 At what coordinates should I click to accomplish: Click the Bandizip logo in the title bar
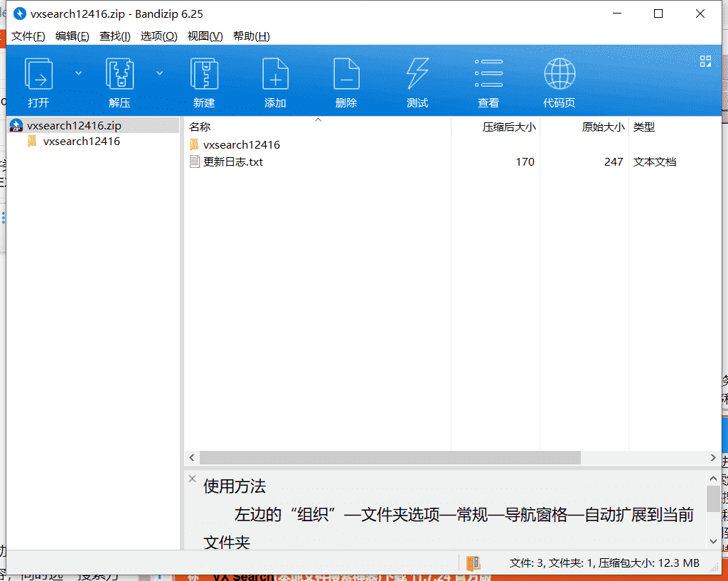coord(19,14)
